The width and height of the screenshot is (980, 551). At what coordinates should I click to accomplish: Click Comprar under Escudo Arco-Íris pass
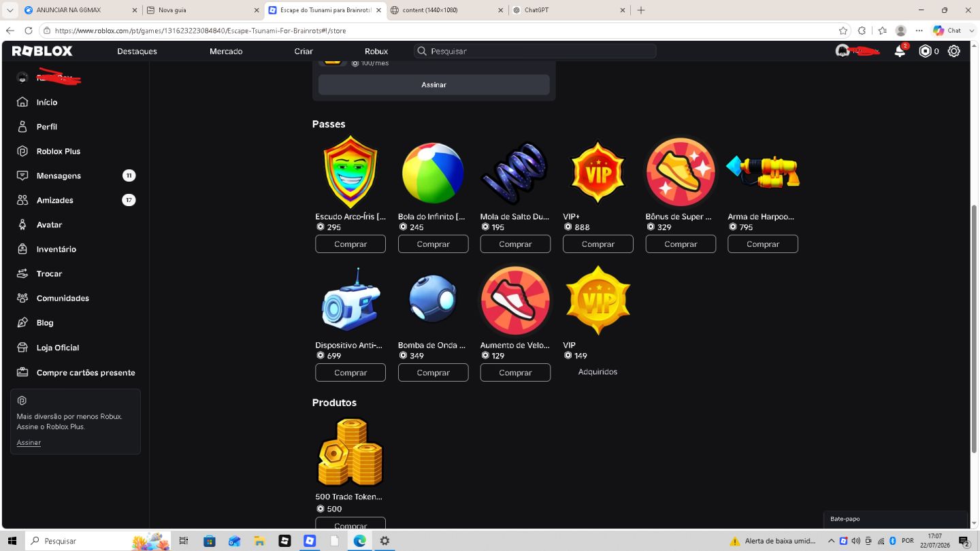(x=350, y=244)
